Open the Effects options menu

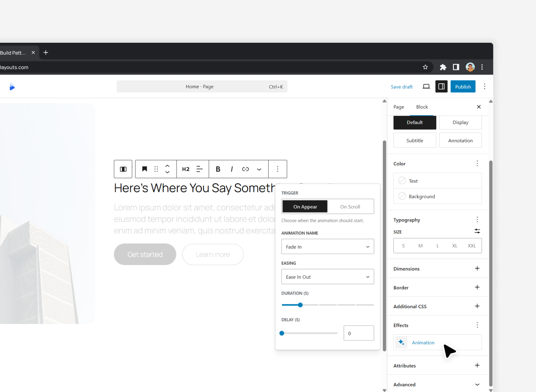click(x=477, y=325)
